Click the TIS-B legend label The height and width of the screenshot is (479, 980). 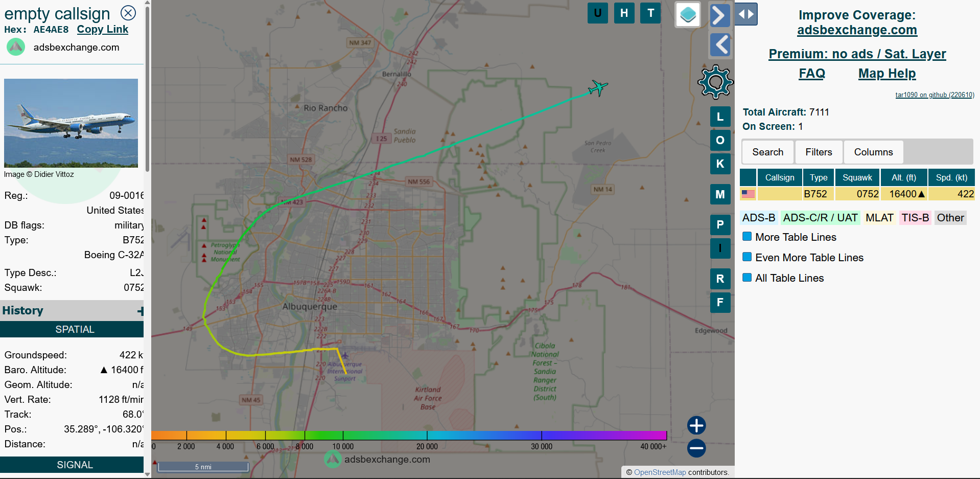915,218
